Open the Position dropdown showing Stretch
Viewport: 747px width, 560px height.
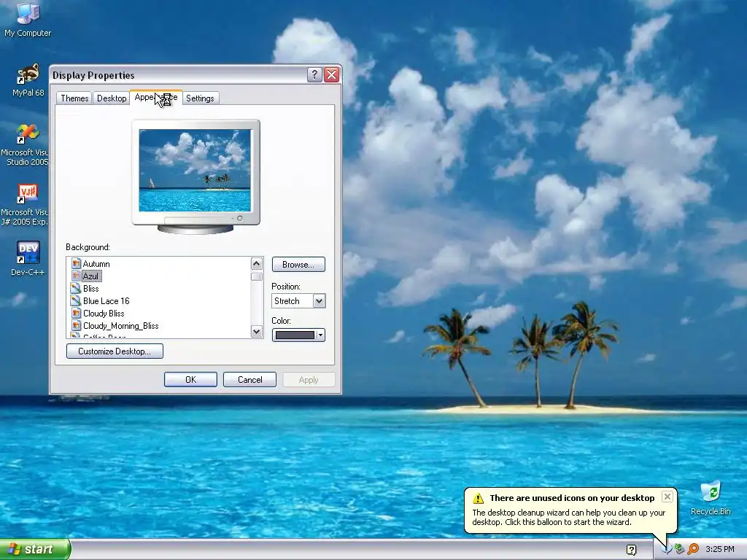pos(298,301)
